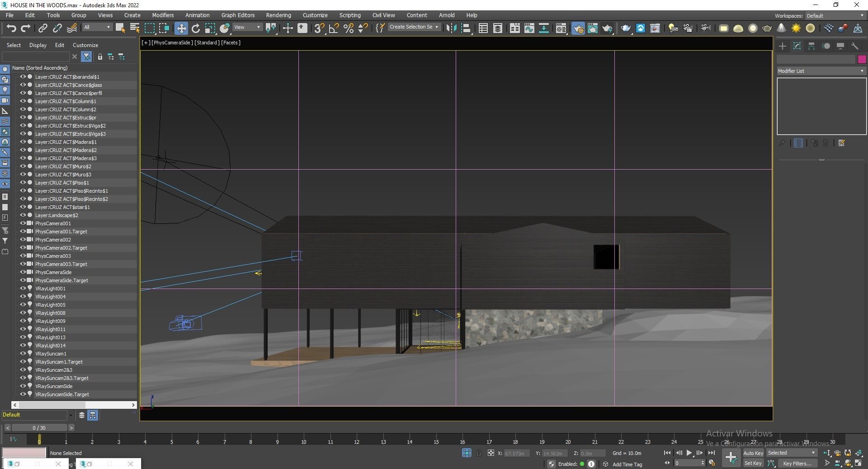Open the Arnold menu

click(447, 15)
